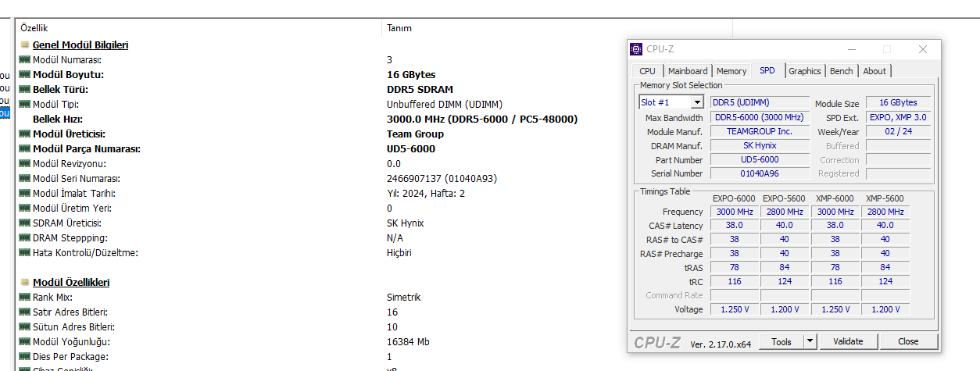Open the About tab

(874, 71)
